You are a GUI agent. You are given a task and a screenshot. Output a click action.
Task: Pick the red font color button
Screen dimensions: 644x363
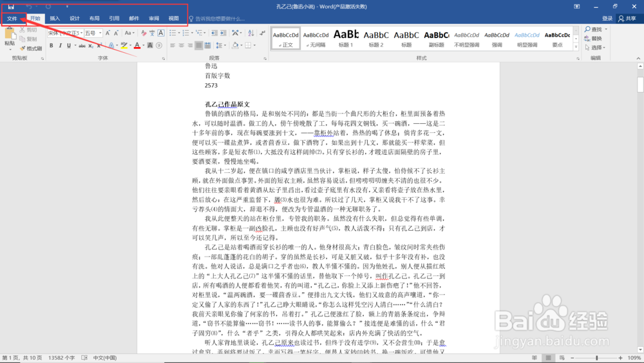click(137, 45)
